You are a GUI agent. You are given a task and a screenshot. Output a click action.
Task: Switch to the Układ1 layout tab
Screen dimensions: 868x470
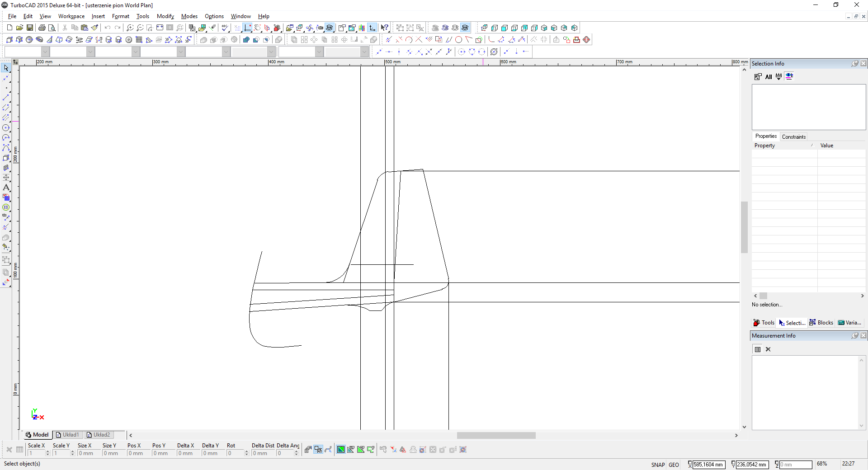pos(67,435)
